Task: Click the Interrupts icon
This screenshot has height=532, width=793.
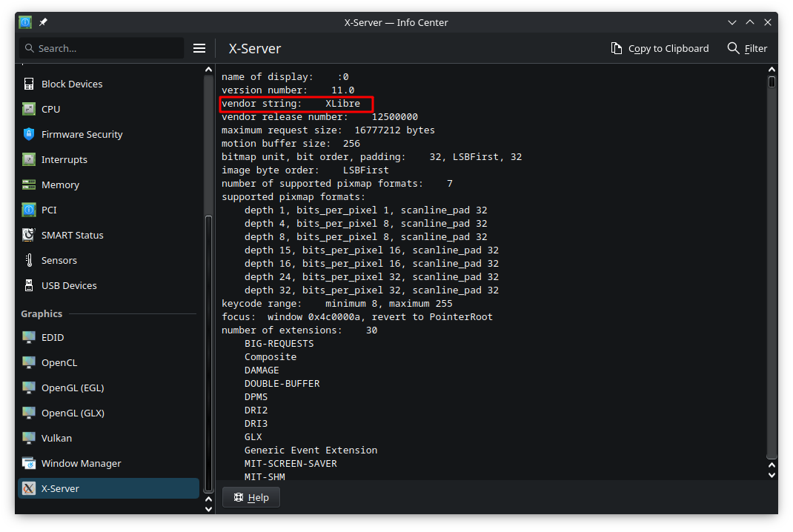Action: [29, 160]
